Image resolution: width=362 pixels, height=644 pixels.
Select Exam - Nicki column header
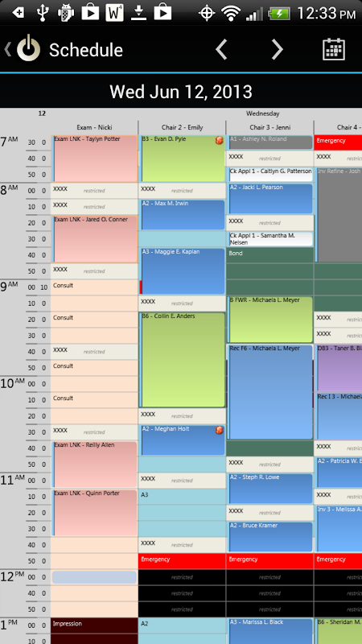[94, 127]
